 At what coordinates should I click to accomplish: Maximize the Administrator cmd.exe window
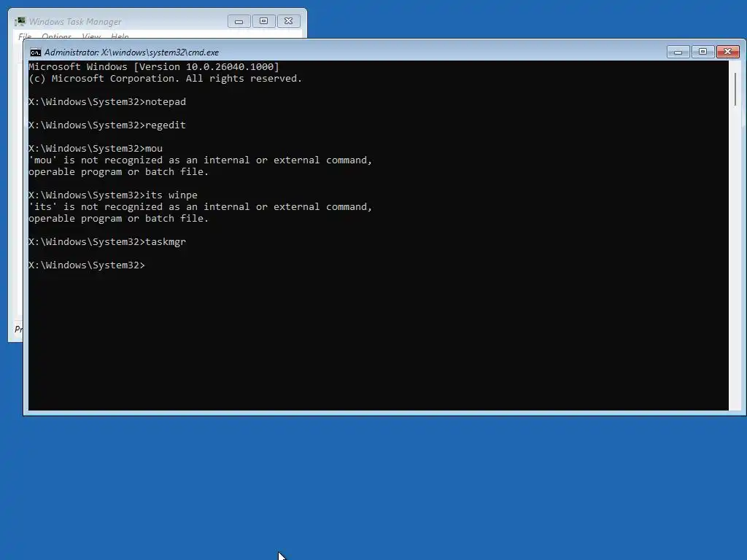pyautogui.click(x=703, y=52)
